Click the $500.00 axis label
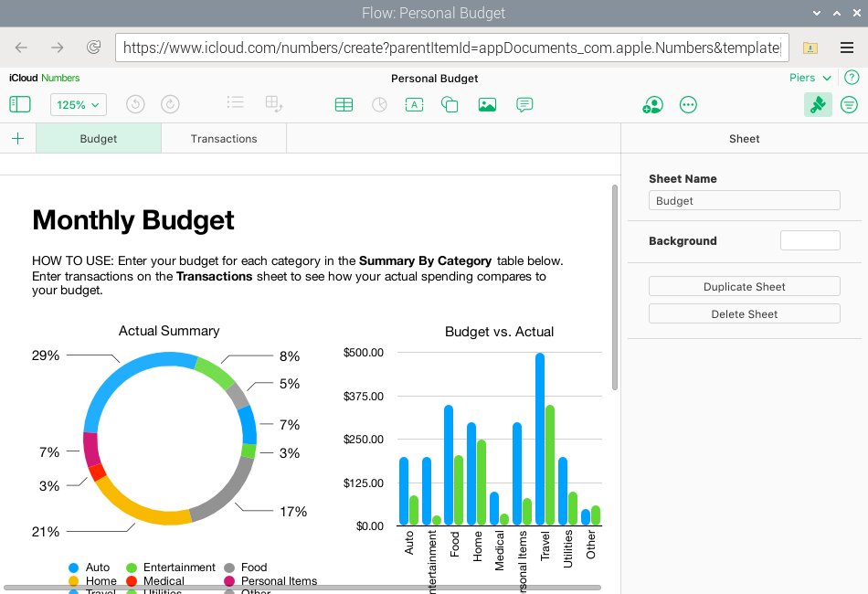Screen dimensions: 868x594 [363, 353]
